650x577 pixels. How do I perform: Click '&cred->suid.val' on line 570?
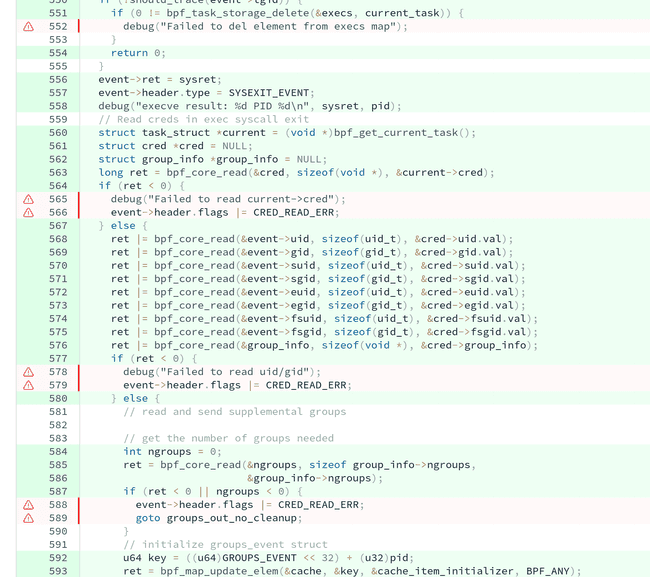pyautogui.click(x=467, y=266)
